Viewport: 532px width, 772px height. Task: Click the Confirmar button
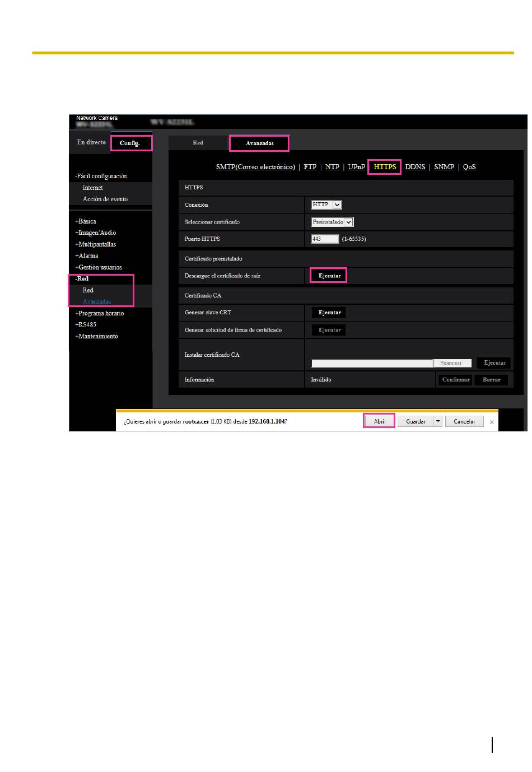(x=455, y=380)
